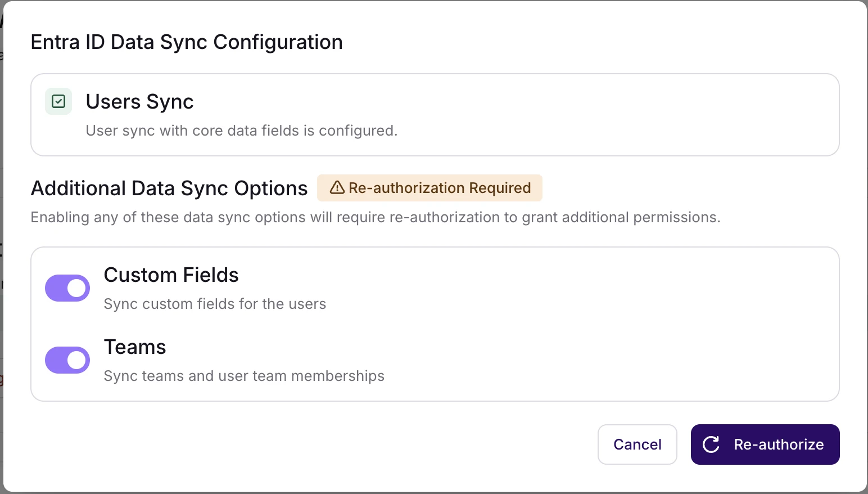Viewport: 868px width, 494px height.
Task: Click the Entra ID Data Sync Configuration title
Action: (187, 42)
